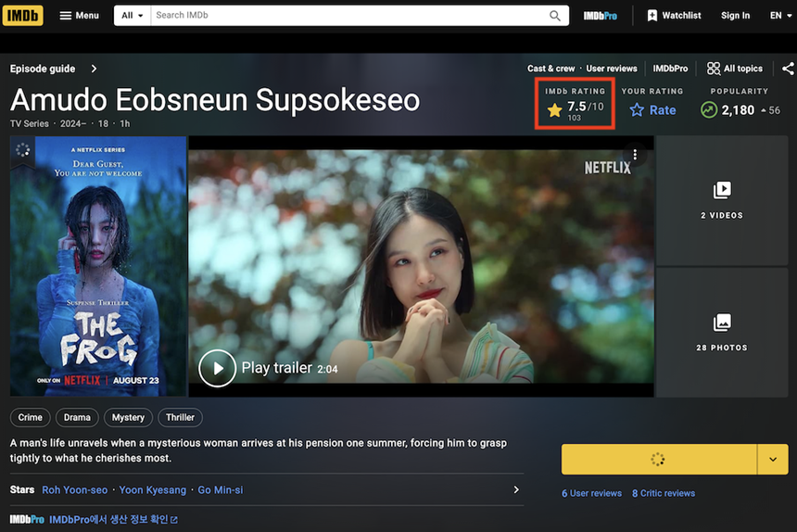Expand the Stars row chevron
Screen dimensions: 797x532
coord(516,489)
